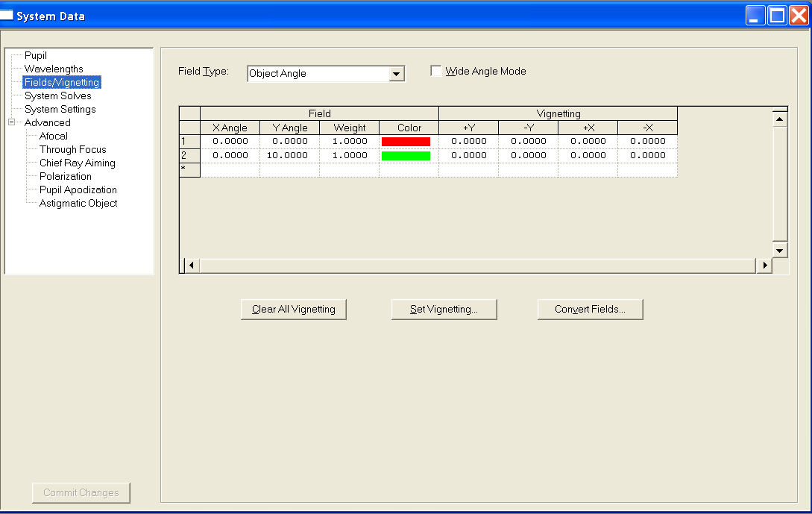812x514 pixels.
Task: Go to System Solves page
Action: tap(57, 95)
